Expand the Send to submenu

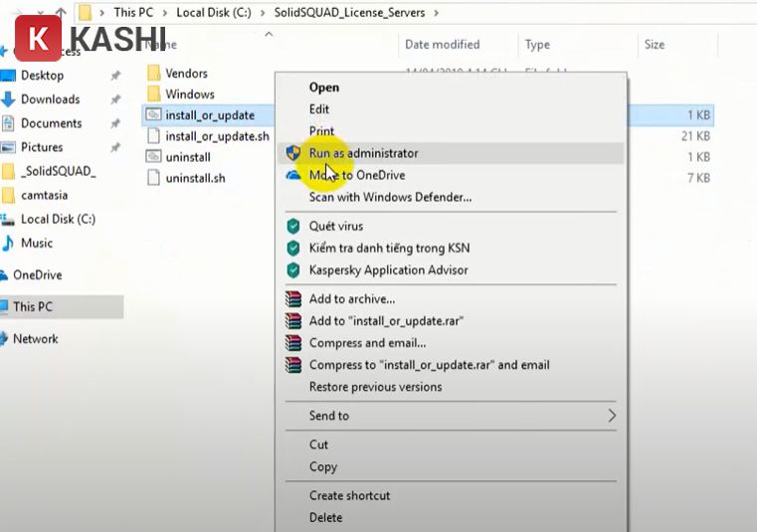[x=451, y=416]
